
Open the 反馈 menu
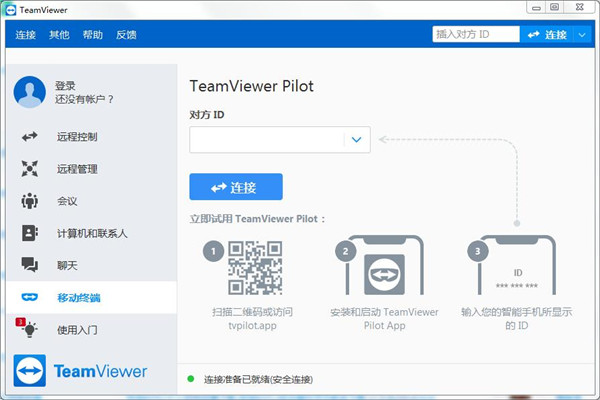pos(126,35)
